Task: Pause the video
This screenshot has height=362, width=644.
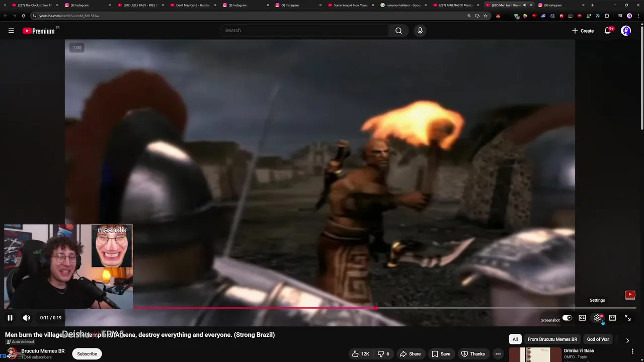Action: (10, 318)
